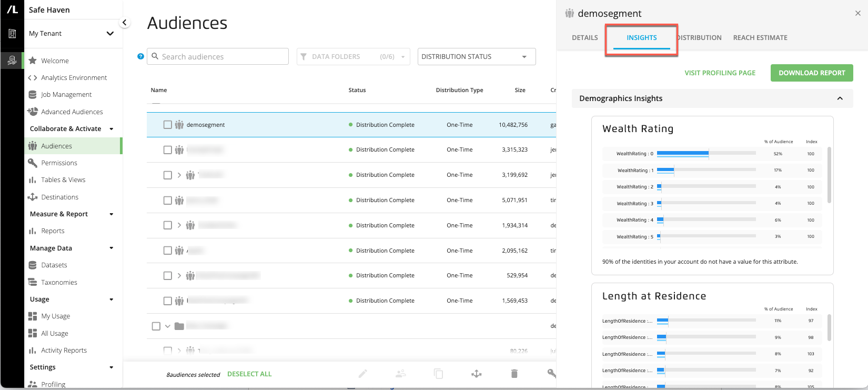This screenshot has height=390, width=868.
Task: Collapse the Measure & Report section
Action: click(111, 214)
